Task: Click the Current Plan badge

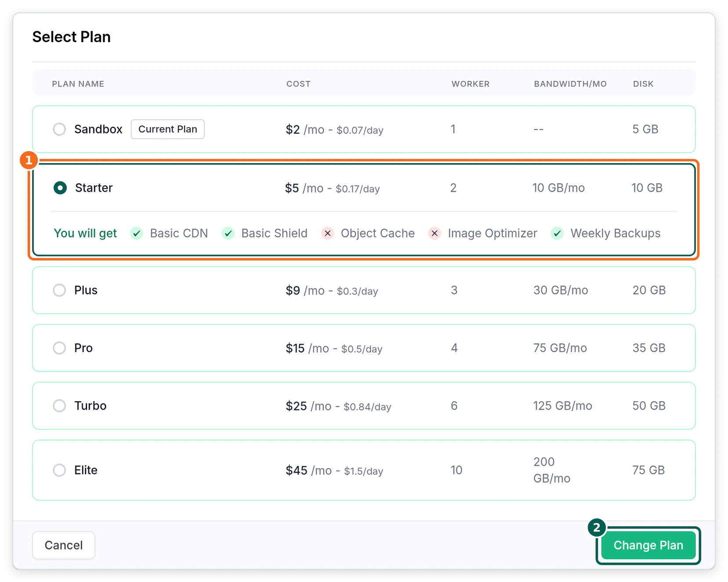Action: (167, 129)
